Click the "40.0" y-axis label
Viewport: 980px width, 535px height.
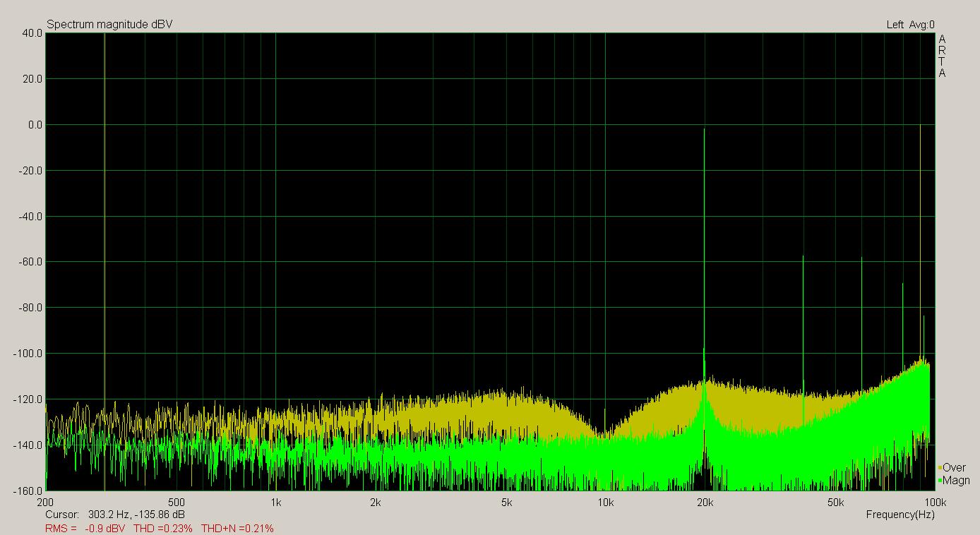(32, 33)
